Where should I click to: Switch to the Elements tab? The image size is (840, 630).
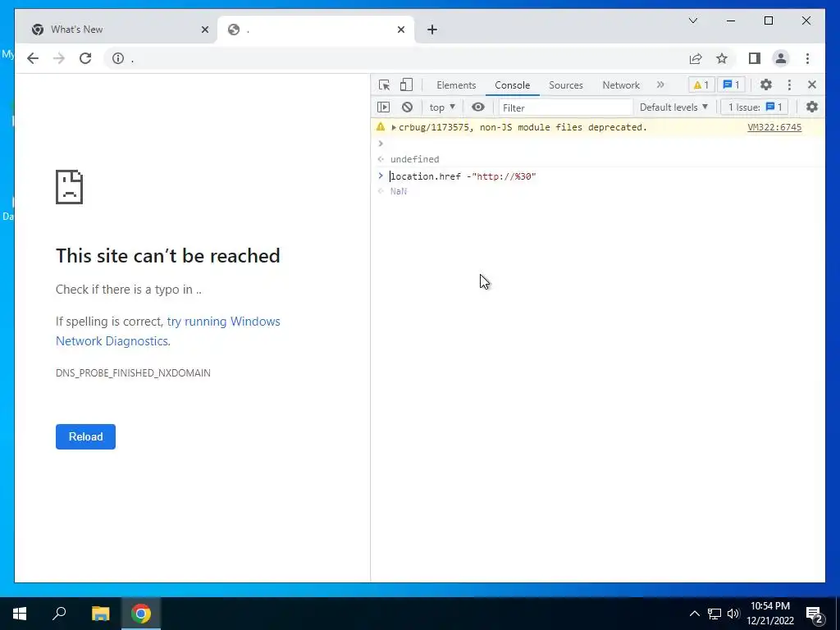456,85
